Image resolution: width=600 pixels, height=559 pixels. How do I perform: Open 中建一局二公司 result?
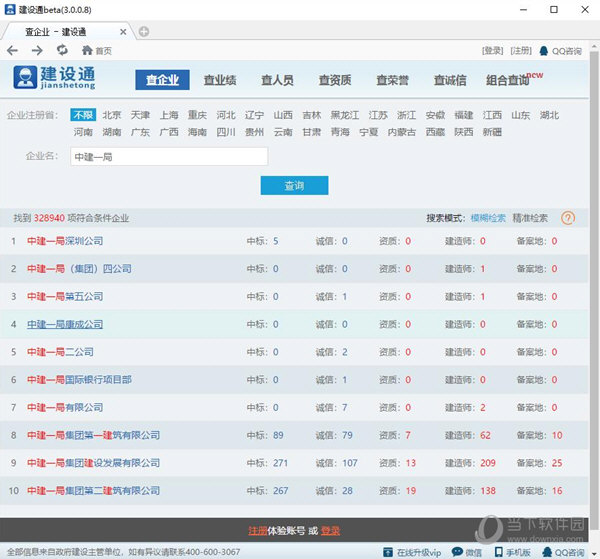[60, 352]
